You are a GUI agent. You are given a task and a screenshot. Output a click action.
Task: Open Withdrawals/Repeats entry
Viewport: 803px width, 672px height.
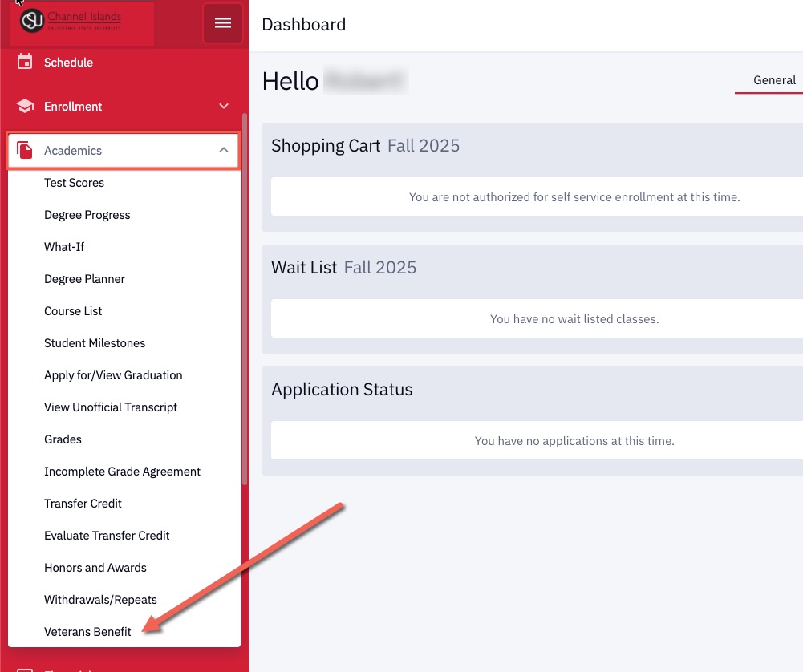point(100,600)
